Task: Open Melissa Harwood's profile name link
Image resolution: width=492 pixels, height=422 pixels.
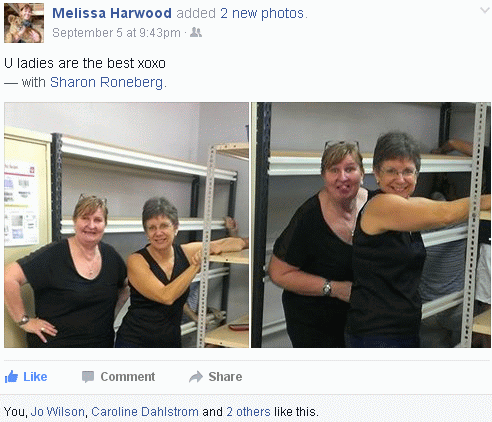Action: pos(112,13)
